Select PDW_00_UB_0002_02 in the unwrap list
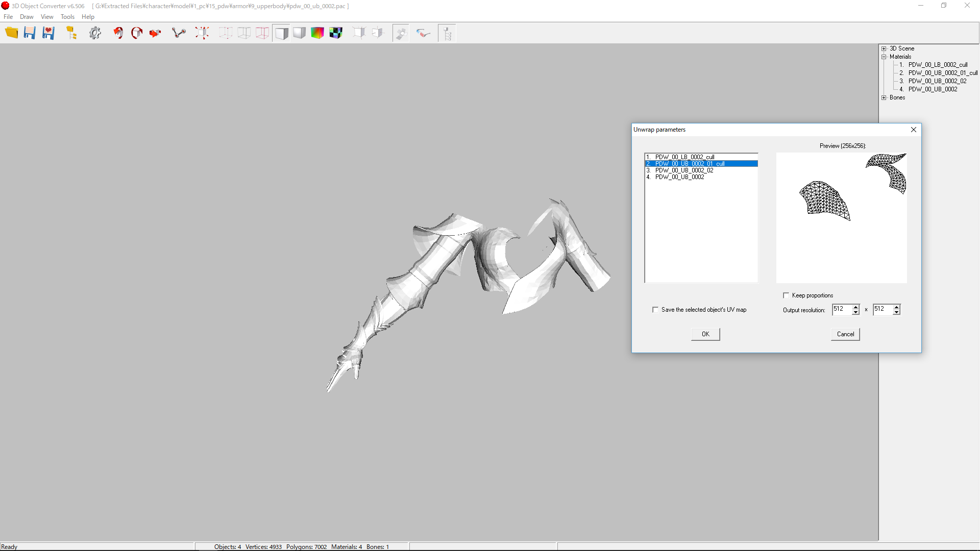The width and height of the screenshot is (980, 551). (x=684, y=170)
